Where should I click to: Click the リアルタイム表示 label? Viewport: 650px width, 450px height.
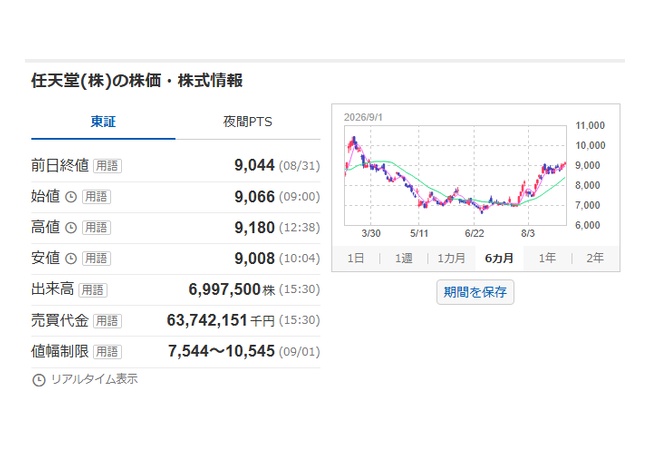(94, 379)
